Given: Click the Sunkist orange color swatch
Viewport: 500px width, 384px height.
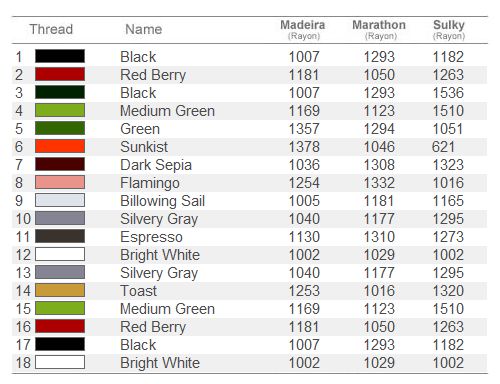Looking at the screenshot, I should tap(60, 146).
